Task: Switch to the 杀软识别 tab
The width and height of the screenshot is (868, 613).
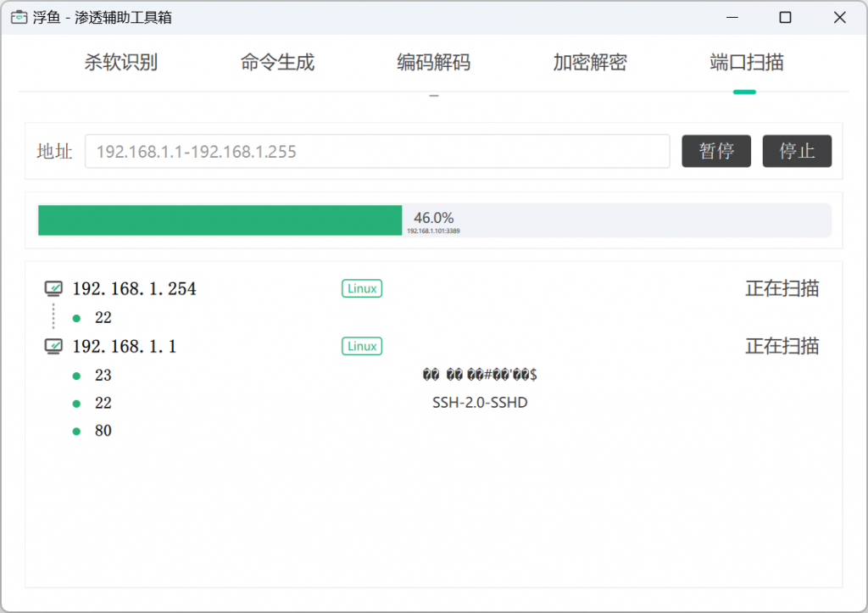Action: pyautogui.click(x=120, y=63)
